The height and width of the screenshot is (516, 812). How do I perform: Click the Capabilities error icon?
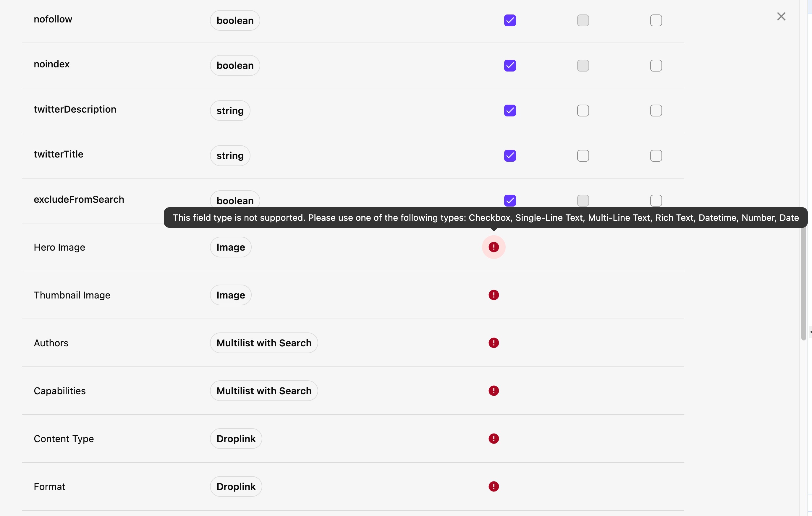[x=493, y=391]
